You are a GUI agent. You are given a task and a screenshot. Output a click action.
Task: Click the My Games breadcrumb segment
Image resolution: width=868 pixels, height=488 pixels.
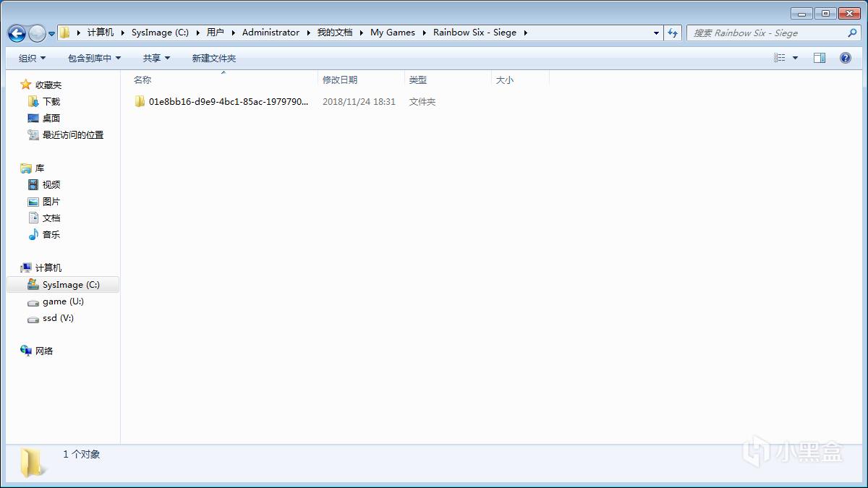coord(393,33)
